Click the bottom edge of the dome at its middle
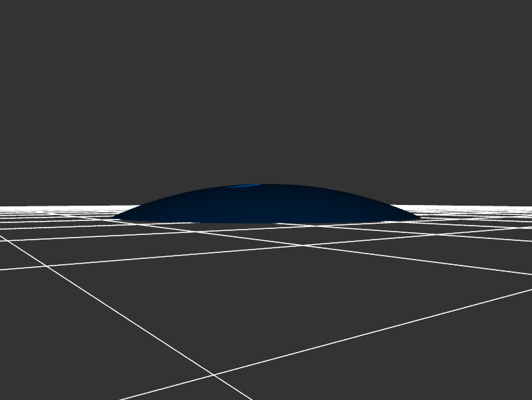The width and height of the screenshot is (532, 400). (x=266, y=223)
